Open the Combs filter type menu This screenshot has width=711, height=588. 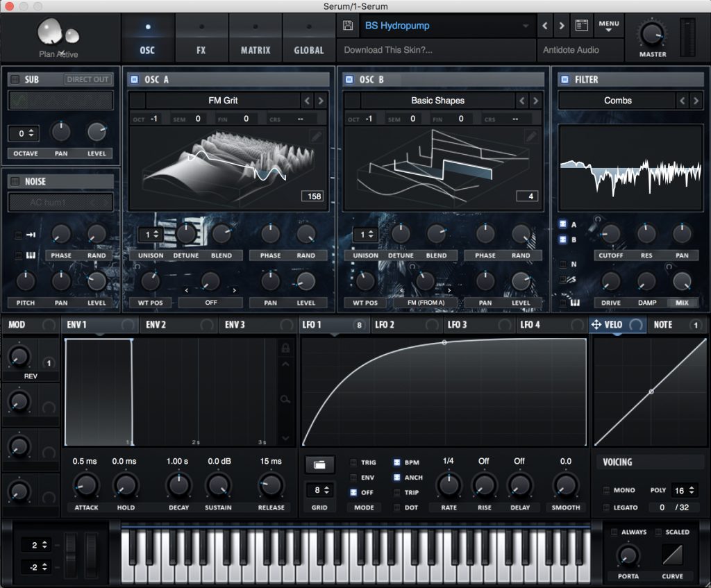click(x=617, y=101)
